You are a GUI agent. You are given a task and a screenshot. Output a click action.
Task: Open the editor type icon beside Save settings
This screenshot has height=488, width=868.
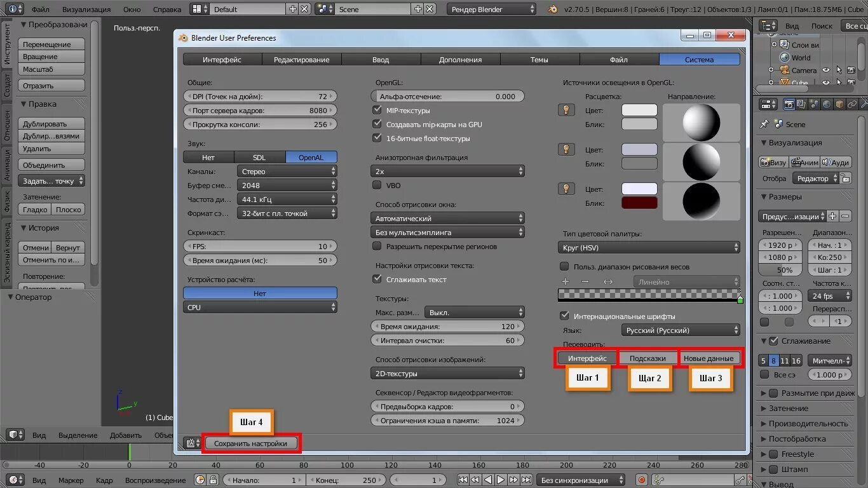click(193, 444)
